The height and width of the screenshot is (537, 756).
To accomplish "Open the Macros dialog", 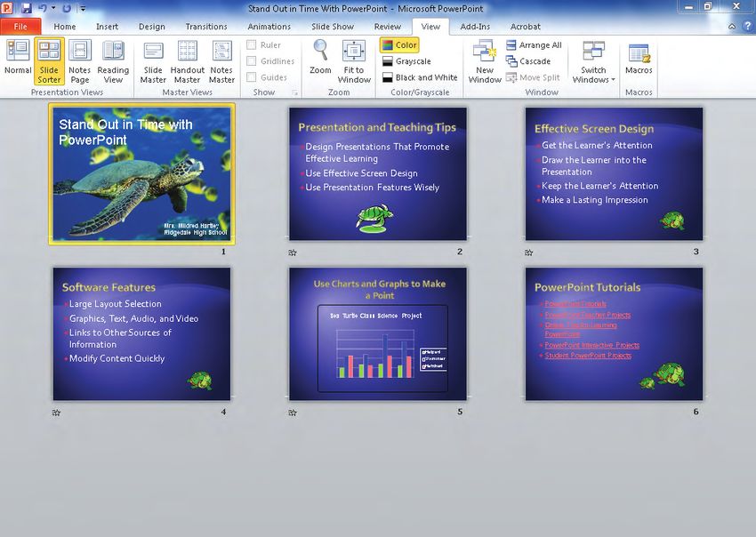I will coord(639,57).
